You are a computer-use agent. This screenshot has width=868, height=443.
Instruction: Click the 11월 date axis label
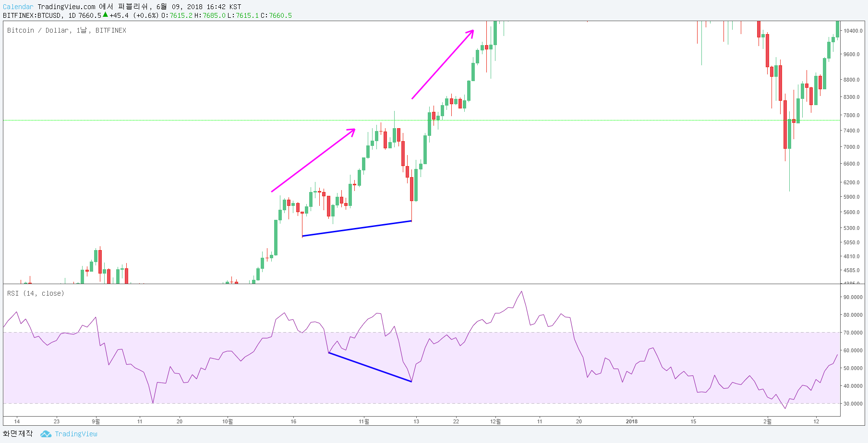pos(364,421)
